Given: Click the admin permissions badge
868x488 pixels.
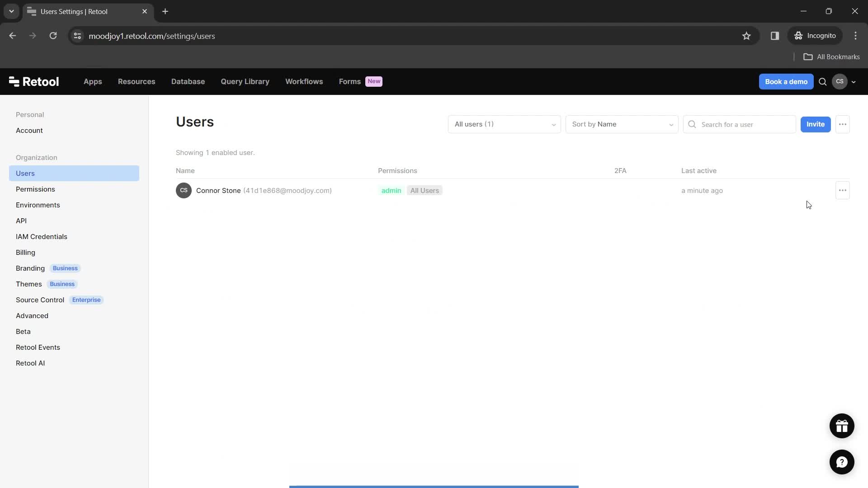Looking at the screenshot, I should click(x=391, y=190).
